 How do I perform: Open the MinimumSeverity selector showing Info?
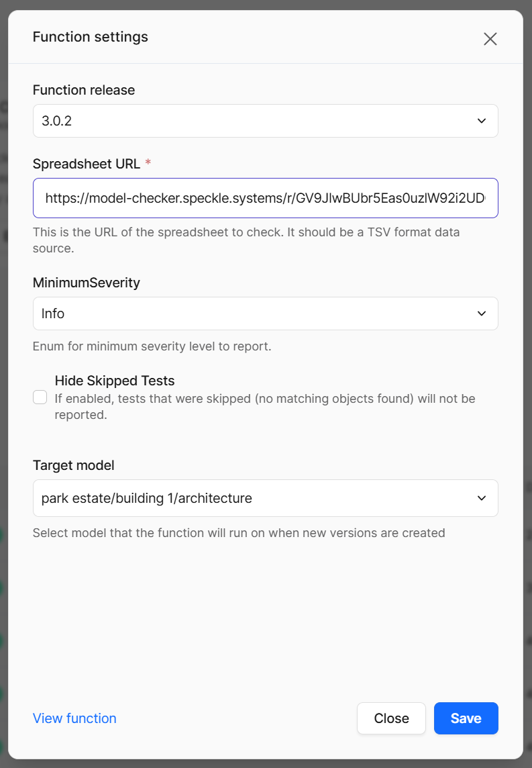(x=266, y=314)
